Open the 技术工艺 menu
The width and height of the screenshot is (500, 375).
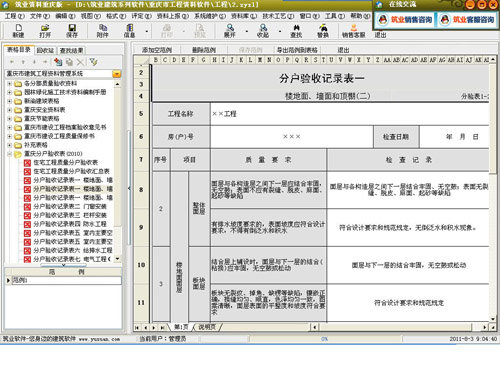tap(278, 16)
